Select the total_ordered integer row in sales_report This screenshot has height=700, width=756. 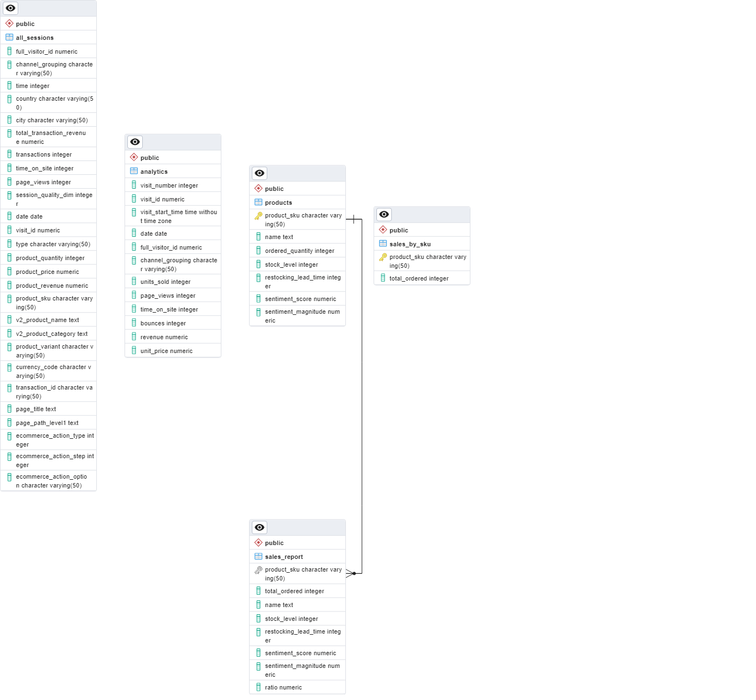click(x=294, y=590)
